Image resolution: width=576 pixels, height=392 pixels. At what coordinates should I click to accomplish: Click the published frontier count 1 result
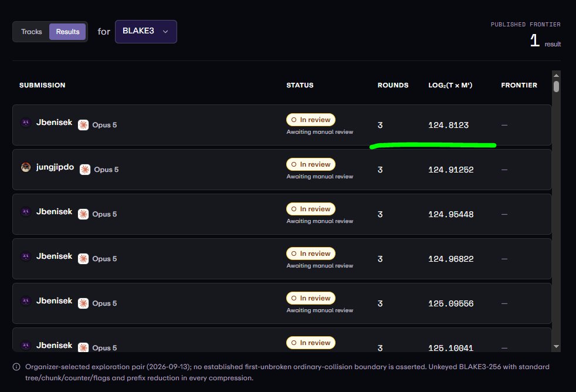pyautogui.click(x=545, y=40)
